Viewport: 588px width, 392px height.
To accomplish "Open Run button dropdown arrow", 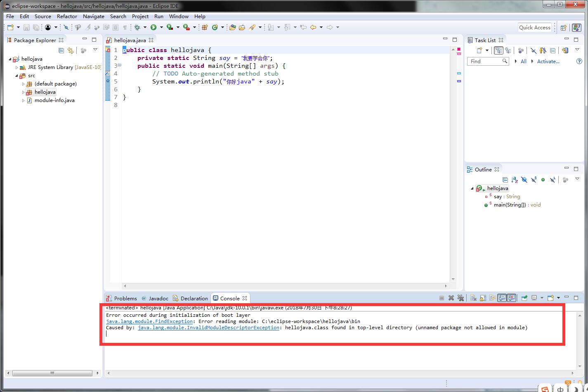I will (161, 27).
